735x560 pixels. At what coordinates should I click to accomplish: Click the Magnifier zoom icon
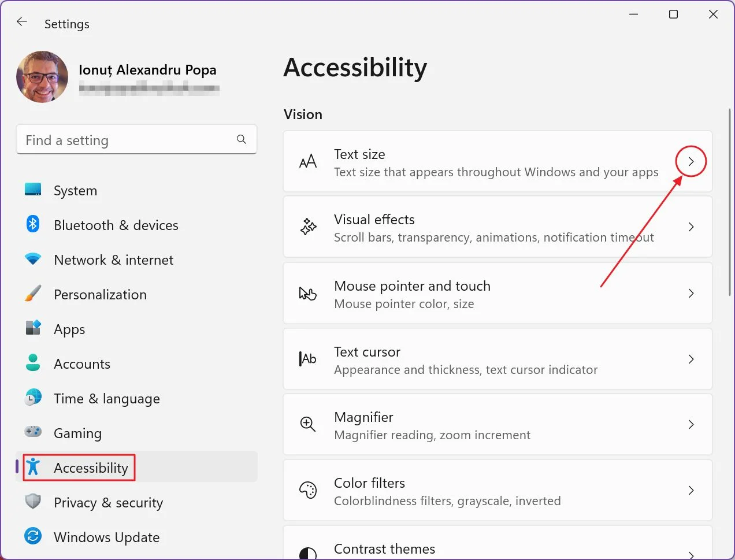(308, 424)
